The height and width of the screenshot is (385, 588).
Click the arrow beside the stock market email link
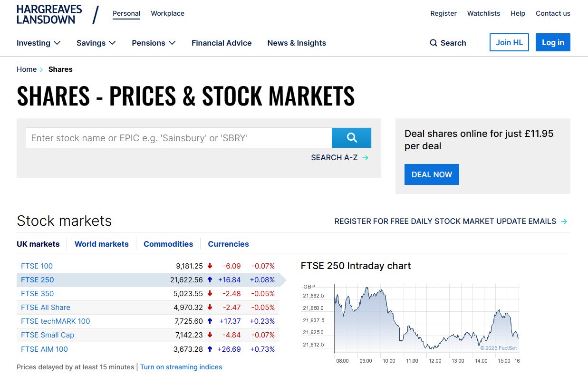tap(564, 221)
